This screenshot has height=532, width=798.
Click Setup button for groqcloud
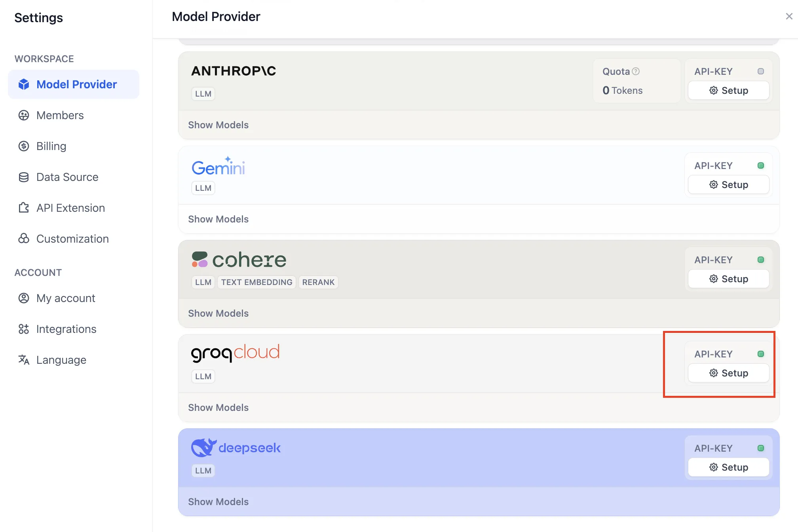pos(728,373)
